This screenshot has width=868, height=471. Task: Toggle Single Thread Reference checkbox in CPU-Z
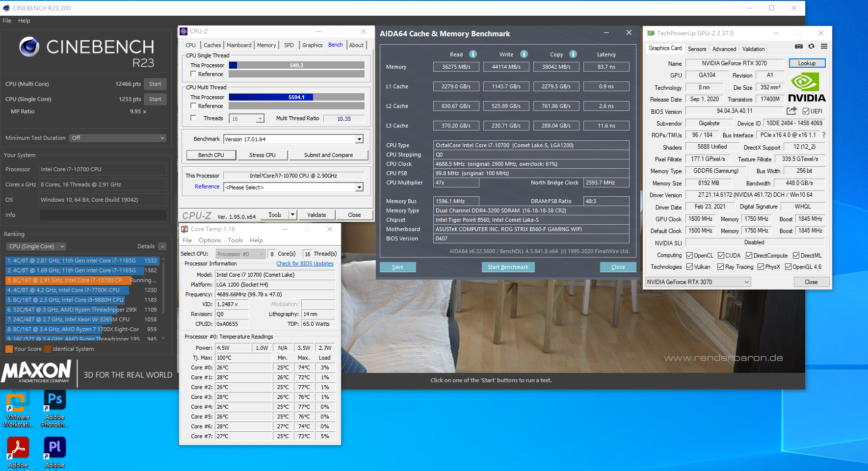coord(193,74)
